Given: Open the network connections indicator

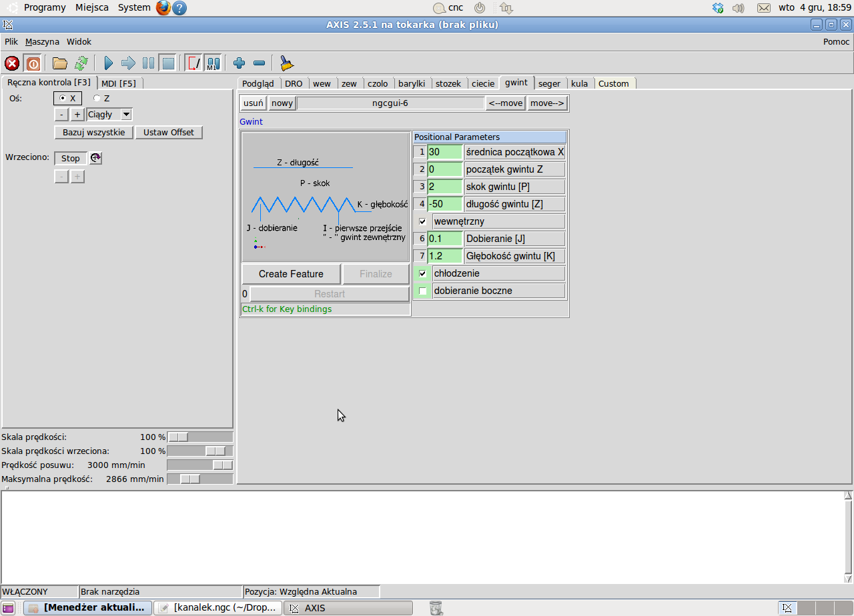Looking at the screenshot, I should 506,8.
